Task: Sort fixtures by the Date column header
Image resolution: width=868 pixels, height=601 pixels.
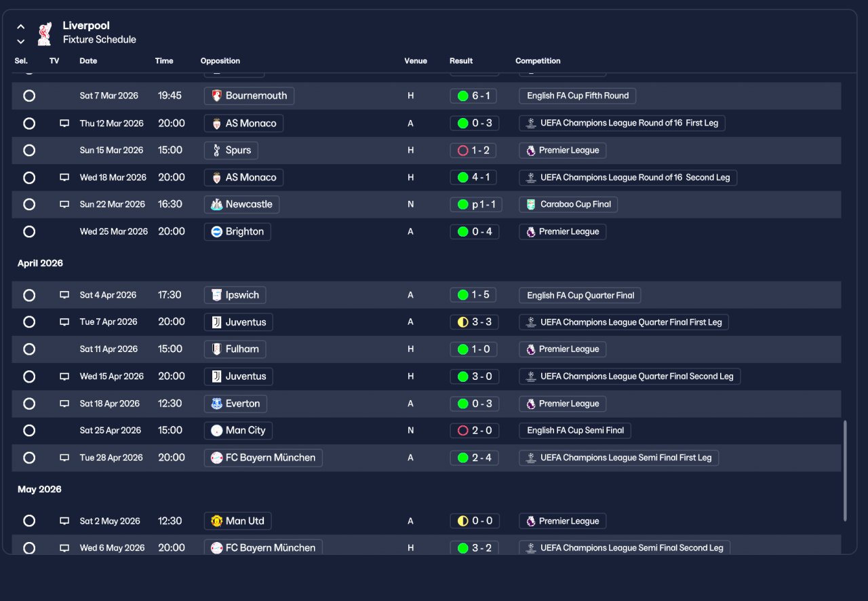Action: 88,61
